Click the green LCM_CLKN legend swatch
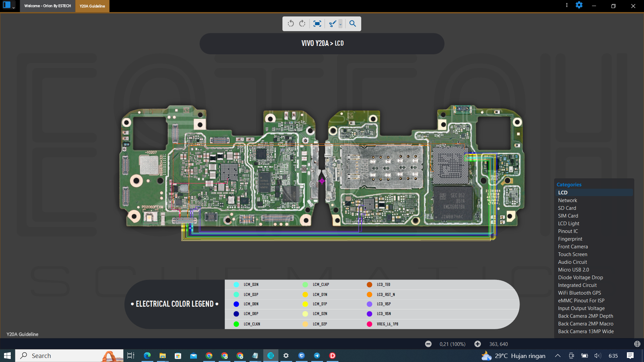Image resolution: width=644 pixels, height=362 pixels. 236,324
